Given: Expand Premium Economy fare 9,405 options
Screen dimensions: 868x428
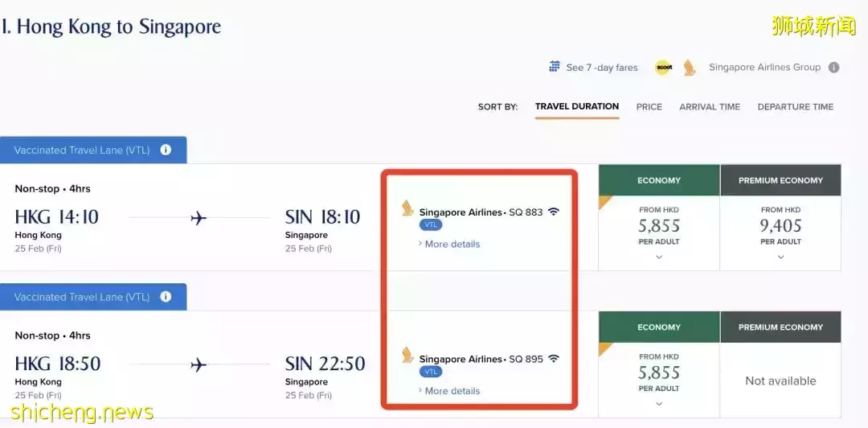Looking at the screenshot, I should [x=780, y=257].
